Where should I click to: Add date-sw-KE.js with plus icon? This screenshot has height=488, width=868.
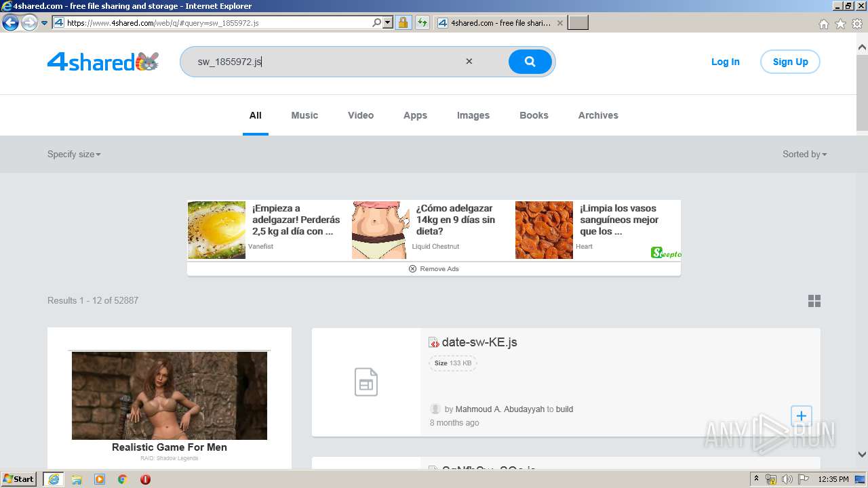point(801,415)
